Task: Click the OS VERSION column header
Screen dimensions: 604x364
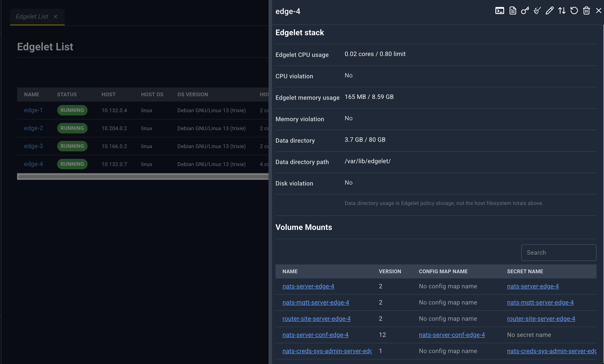Action: [193, 94]
